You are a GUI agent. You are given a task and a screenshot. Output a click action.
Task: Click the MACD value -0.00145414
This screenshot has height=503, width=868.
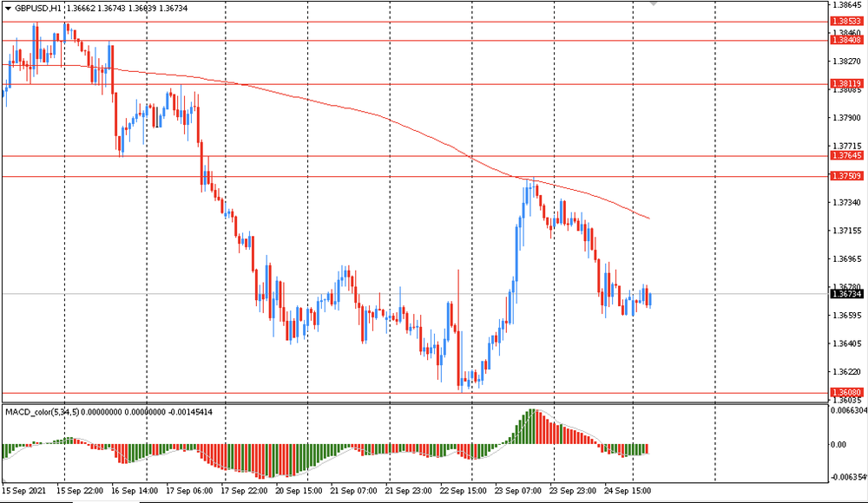[x=190, y=412]
